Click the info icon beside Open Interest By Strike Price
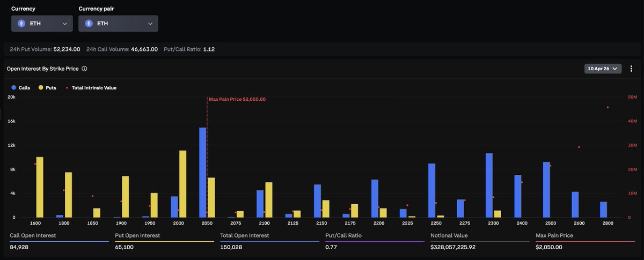The image size is (644, 260). point(84,69)
